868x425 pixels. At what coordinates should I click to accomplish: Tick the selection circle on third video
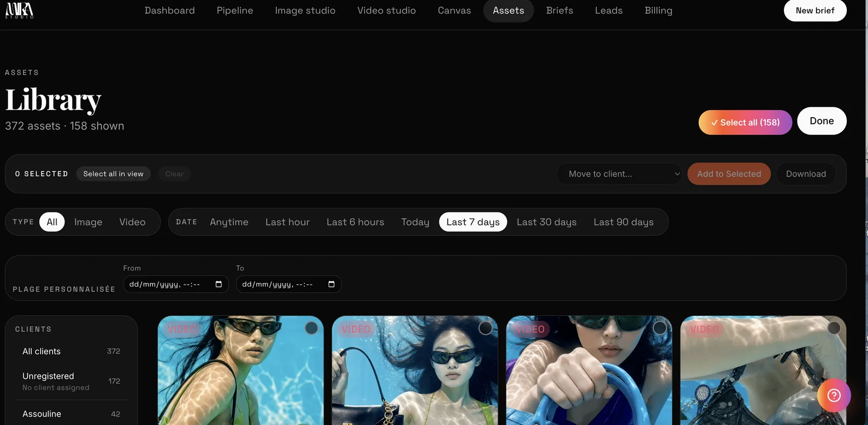pyautogui.click(x=660, y=328)
